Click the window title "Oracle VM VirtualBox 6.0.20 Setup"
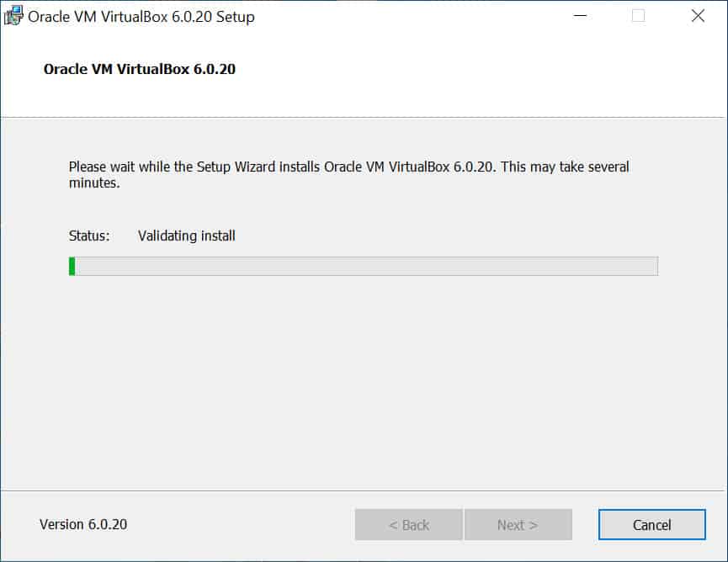This screenshot has height=562, width=728. click(x=141, y=16)
